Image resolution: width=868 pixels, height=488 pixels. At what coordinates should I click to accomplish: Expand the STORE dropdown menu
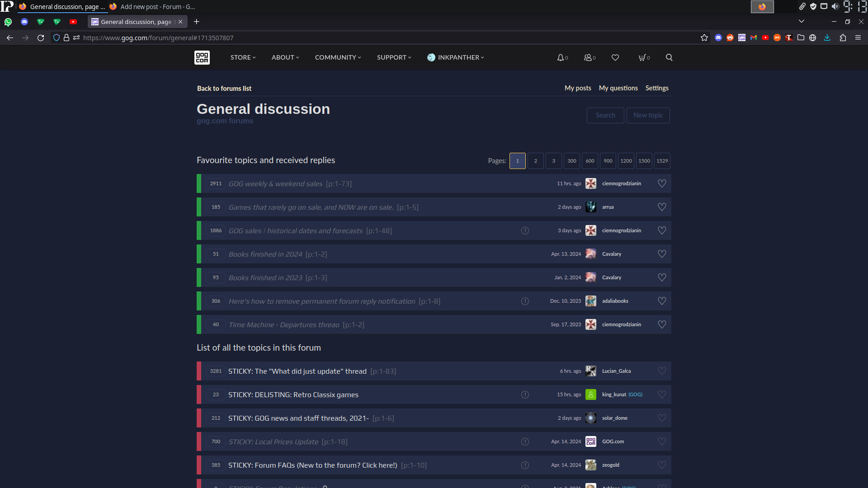point(243,57)
